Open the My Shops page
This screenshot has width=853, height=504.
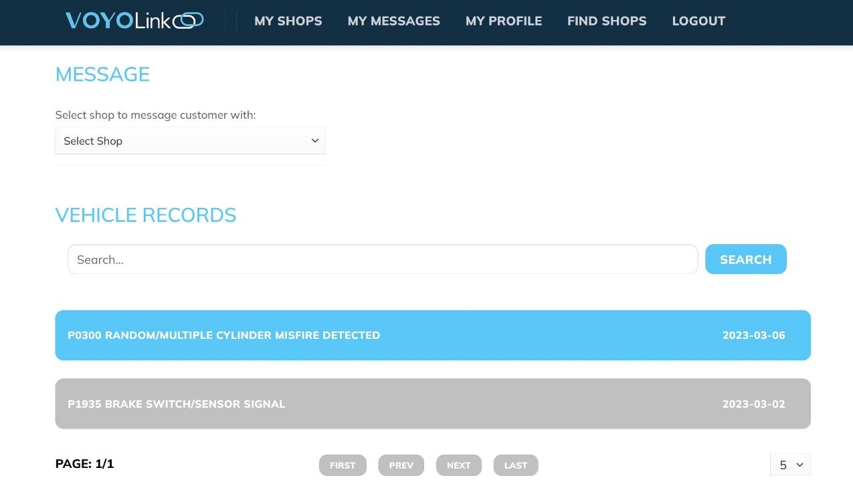[288, 21]
